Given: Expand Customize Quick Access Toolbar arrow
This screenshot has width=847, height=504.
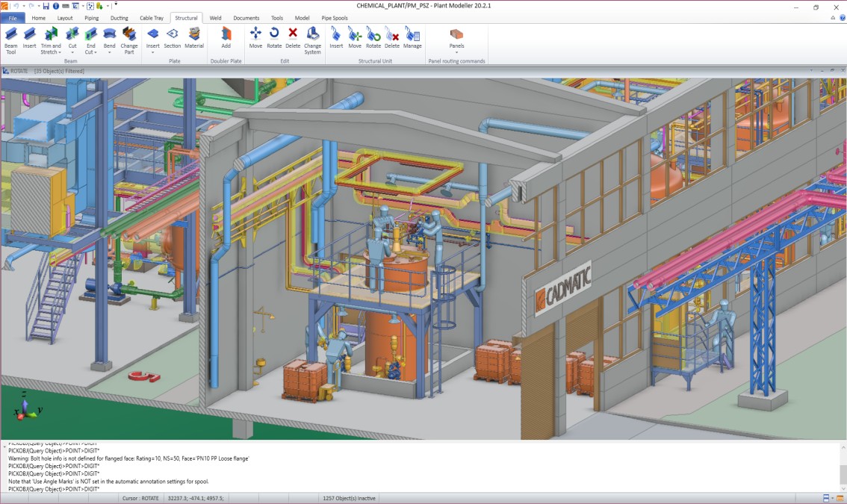Looking at the screenshot, I should (x=115, y=5).
